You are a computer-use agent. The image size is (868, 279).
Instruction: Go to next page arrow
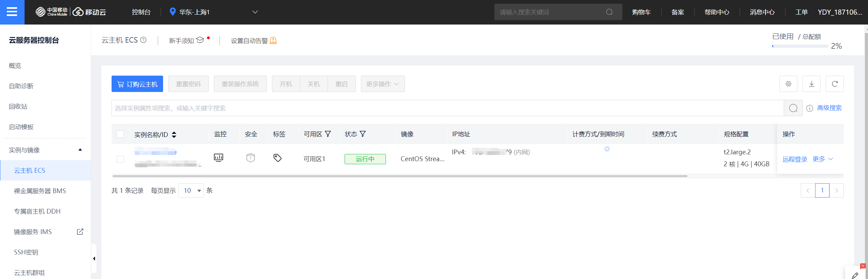[x=837, y=190]
